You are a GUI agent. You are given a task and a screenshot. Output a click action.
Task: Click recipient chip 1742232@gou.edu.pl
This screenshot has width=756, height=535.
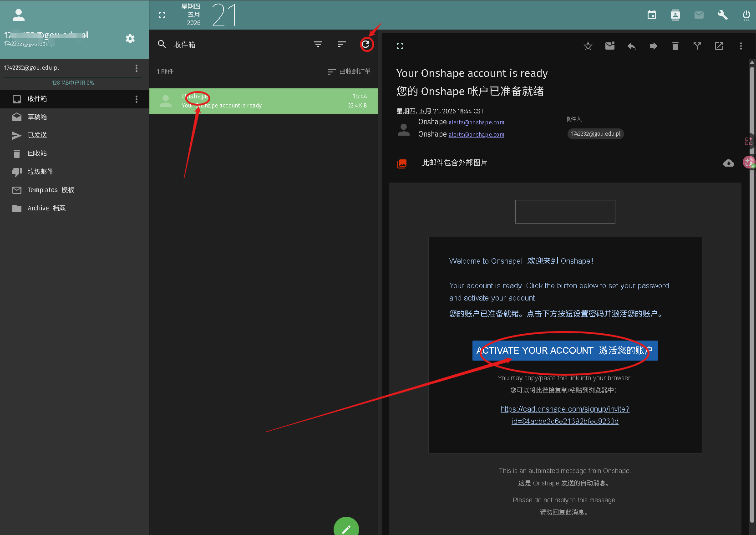click(596, 134)
